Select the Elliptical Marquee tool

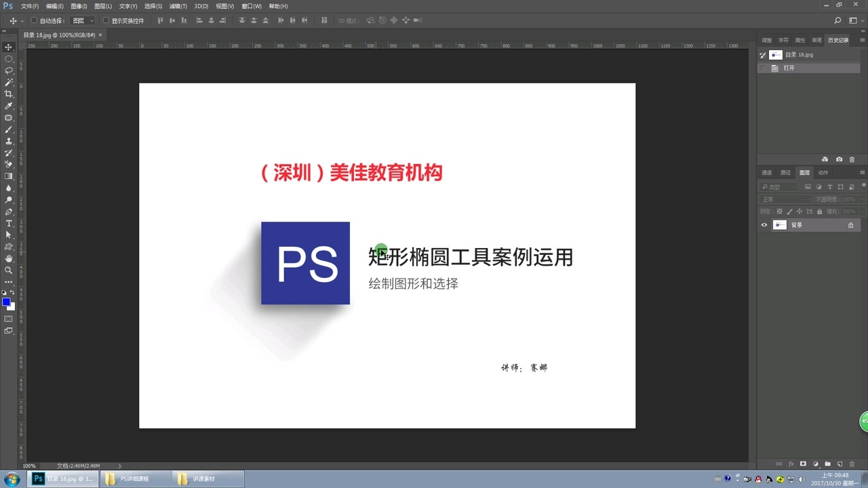click(x=9, y=59)
